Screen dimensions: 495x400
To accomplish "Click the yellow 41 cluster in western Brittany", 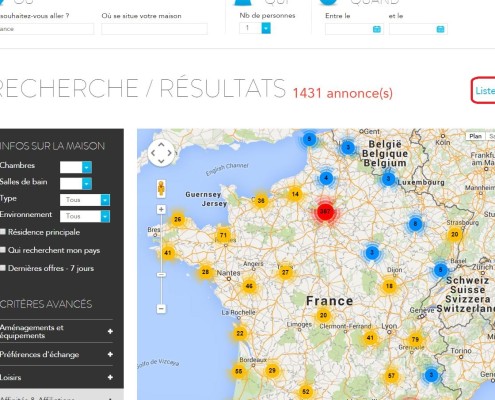I will pyautogui.click(x=168, y=253).
